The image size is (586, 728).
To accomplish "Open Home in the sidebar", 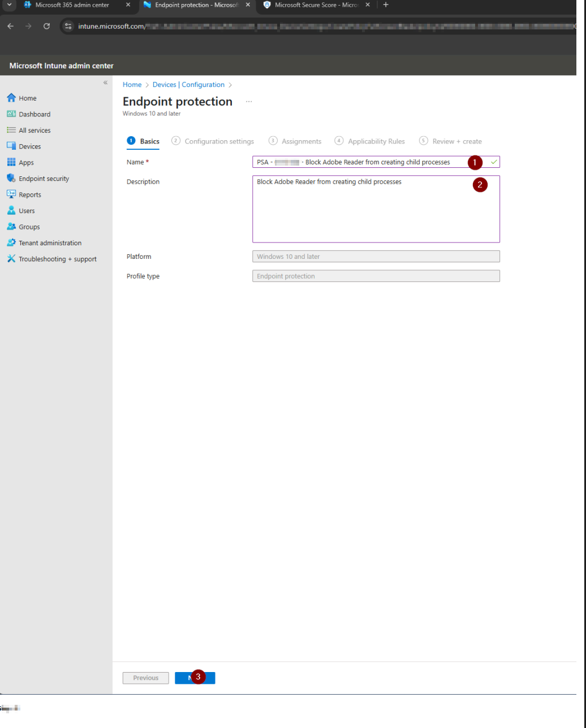I will coord(21,98).
